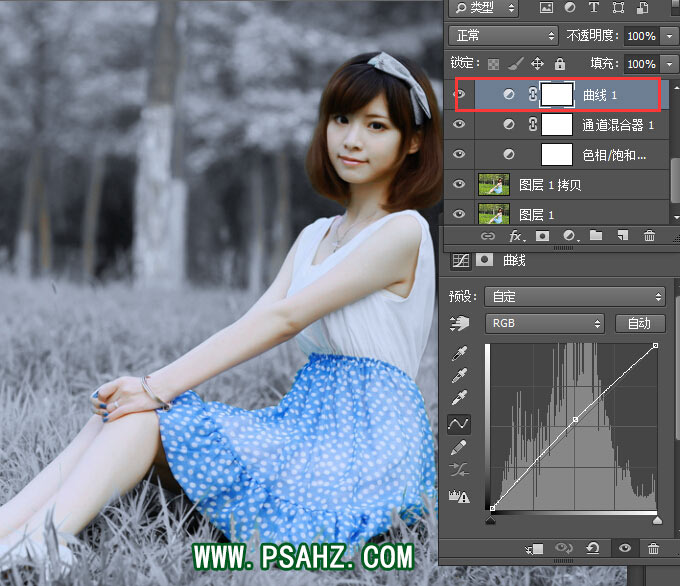Click the pencil draw-curve tool
The height and width of the screenshot is (586, 680).
tap(460, 447)
